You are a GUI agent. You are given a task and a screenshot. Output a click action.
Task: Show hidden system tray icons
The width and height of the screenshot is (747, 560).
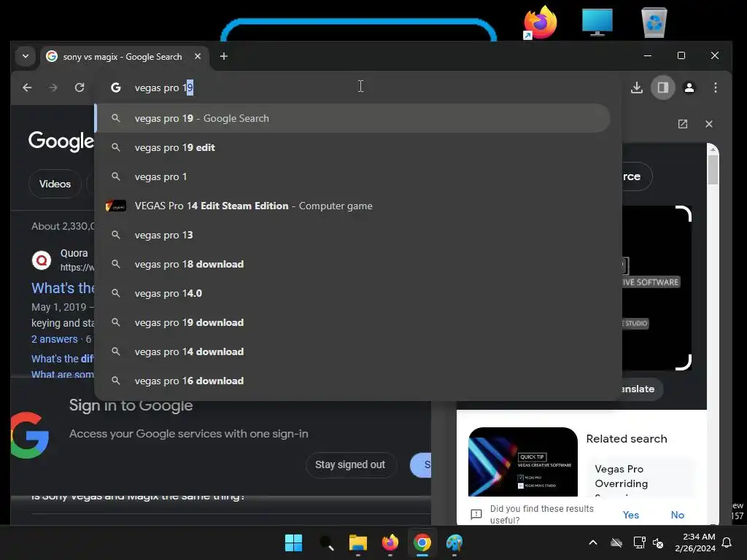point(593,542)
